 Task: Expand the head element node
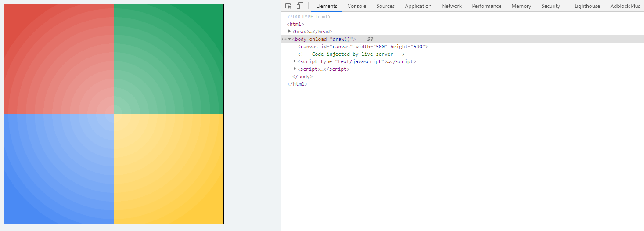289,32
